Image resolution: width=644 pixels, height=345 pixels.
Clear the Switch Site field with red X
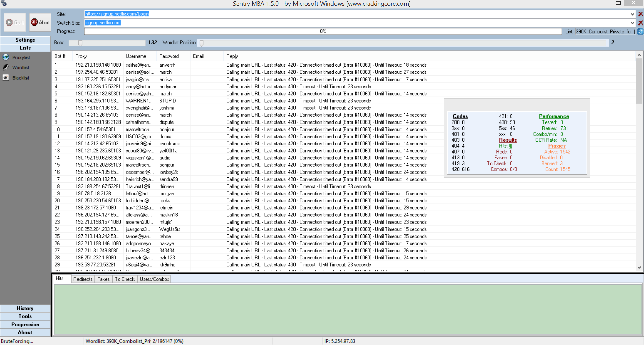[640, 23]
